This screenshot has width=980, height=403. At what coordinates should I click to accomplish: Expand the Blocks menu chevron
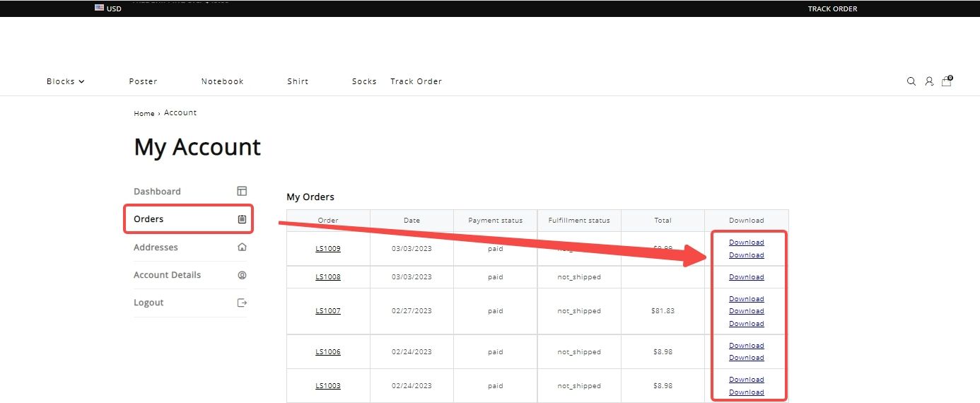pyautogui.click(x=81, y=81)
